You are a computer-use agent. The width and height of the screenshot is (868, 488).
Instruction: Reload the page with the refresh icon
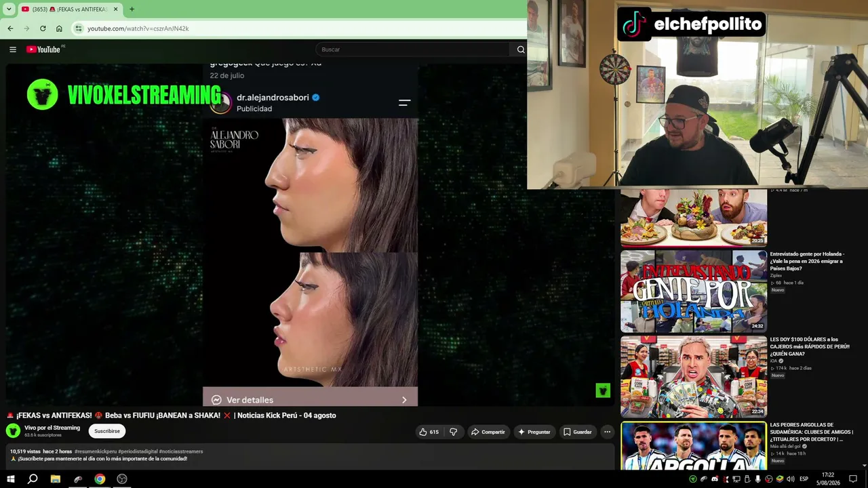43,28
